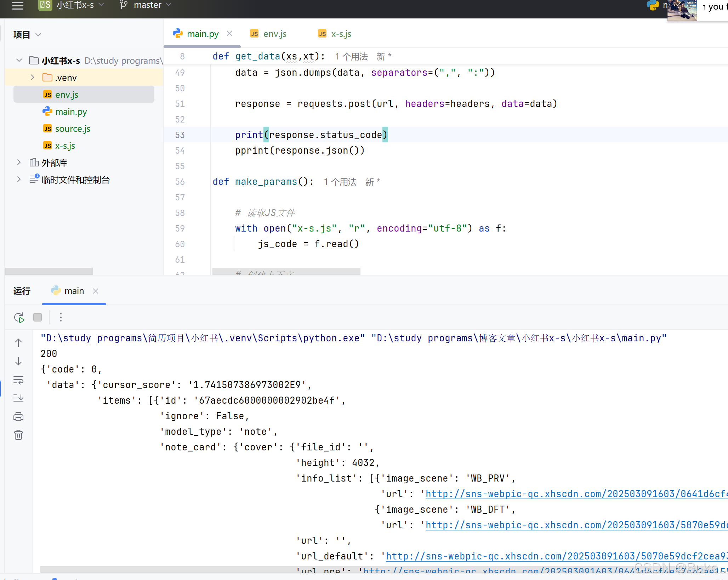Image resolution: width=728 pixels, height=580 pixels.
Task: Toggle soft-wrap in console output
Action: pyautogui.click(x=18, y=380)
